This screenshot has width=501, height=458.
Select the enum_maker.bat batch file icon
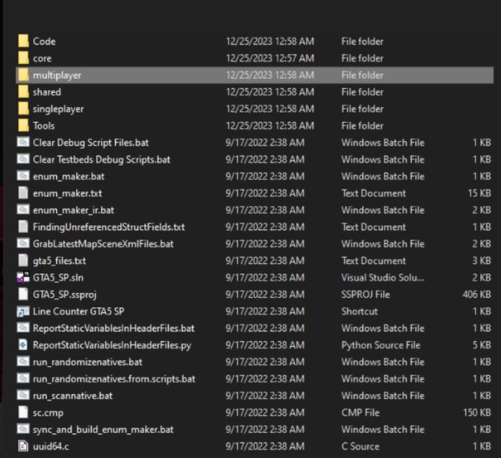(23, 176)
